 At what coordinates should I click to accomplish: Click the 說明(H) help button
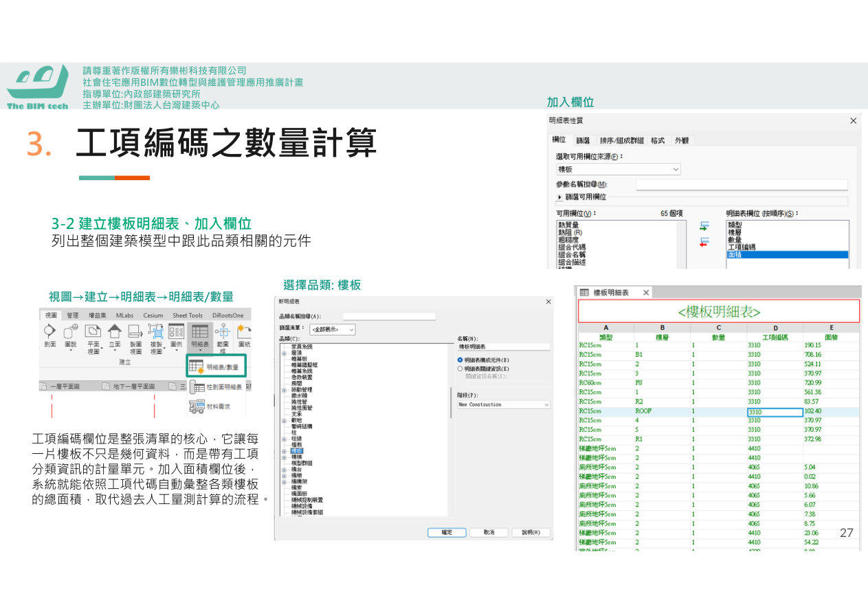(531, 532)
